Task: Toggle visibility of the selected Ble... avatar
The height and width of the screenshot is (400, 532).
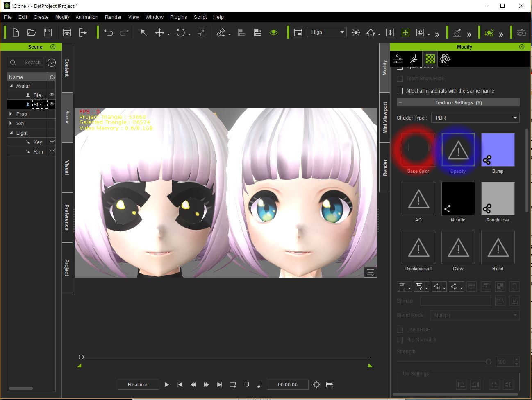Action: tap(52, 104)
